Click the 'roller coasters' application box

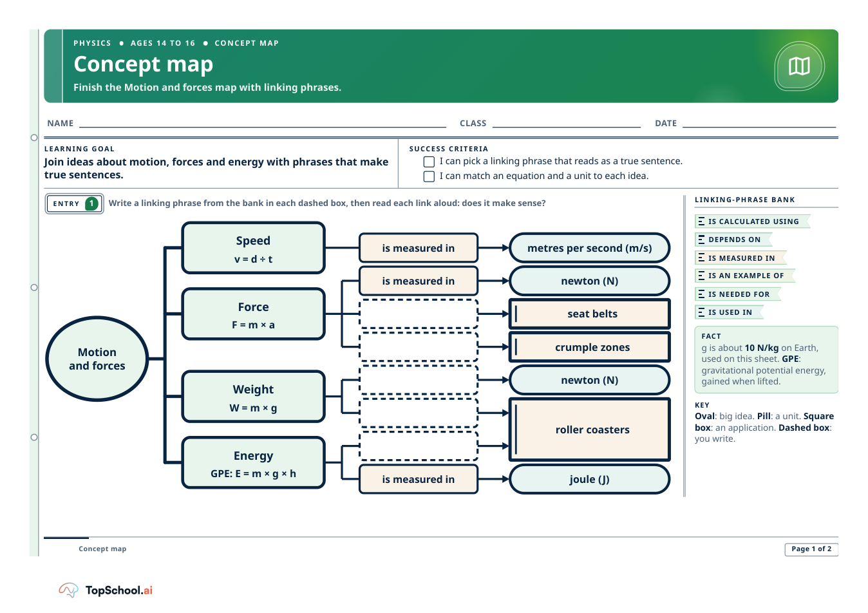coord(590,429)
